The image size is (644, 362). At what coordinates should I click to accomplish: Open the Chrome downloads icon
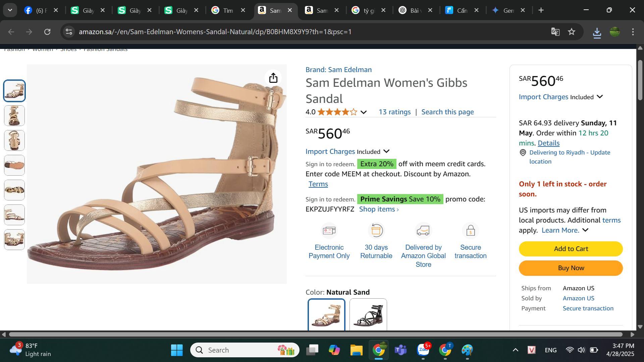[x=597, y=32]
